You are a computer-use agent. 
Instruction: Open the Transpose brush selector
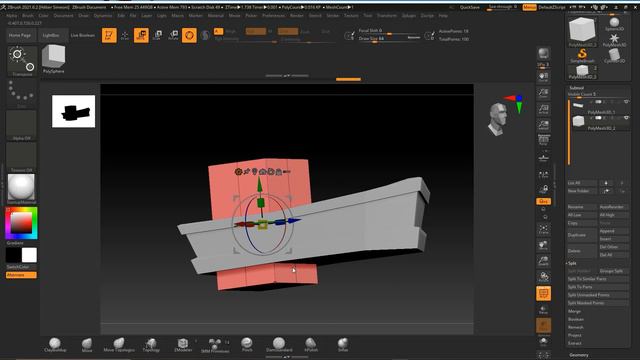[22, 61]
